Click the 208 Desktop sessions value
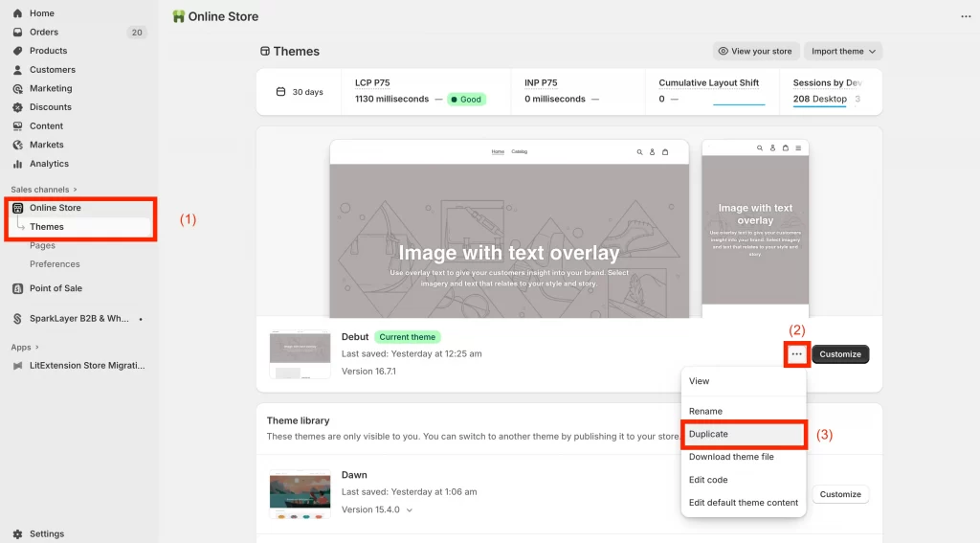 pyautogui.click(x=819, y=99)
